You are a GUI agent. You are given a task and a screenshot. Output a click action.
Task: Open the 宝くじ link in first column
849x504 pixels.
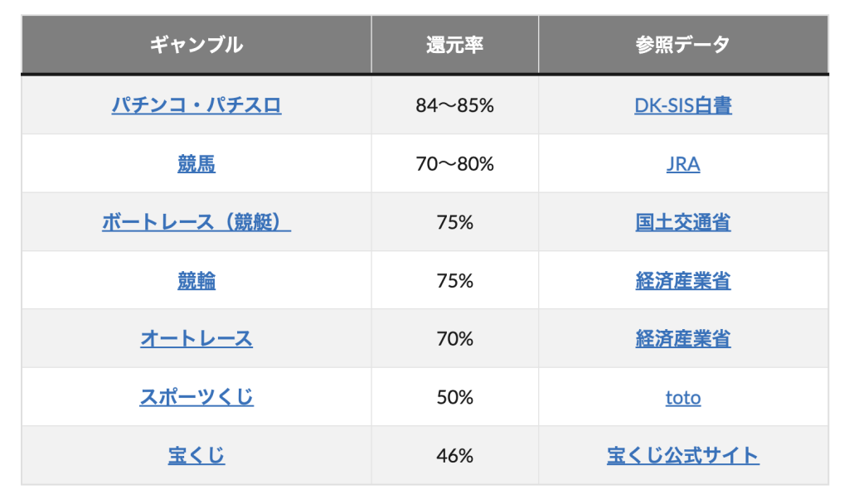(196, 455)
